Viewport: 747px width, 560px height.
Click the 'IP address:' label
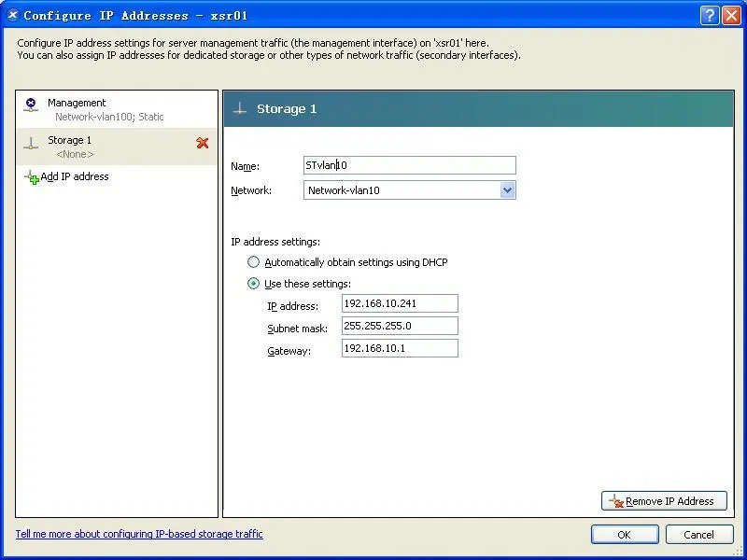point(292,306)
